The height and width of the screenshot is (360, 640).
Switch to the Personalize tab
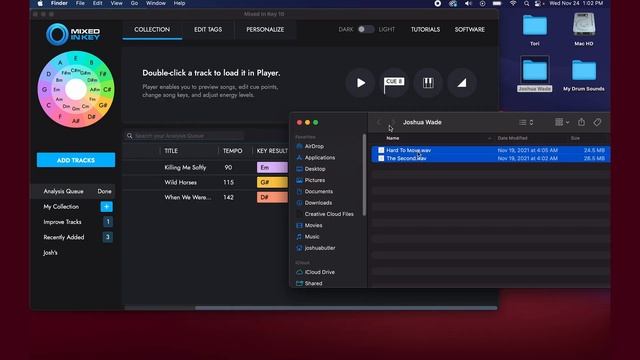[265, 29]
